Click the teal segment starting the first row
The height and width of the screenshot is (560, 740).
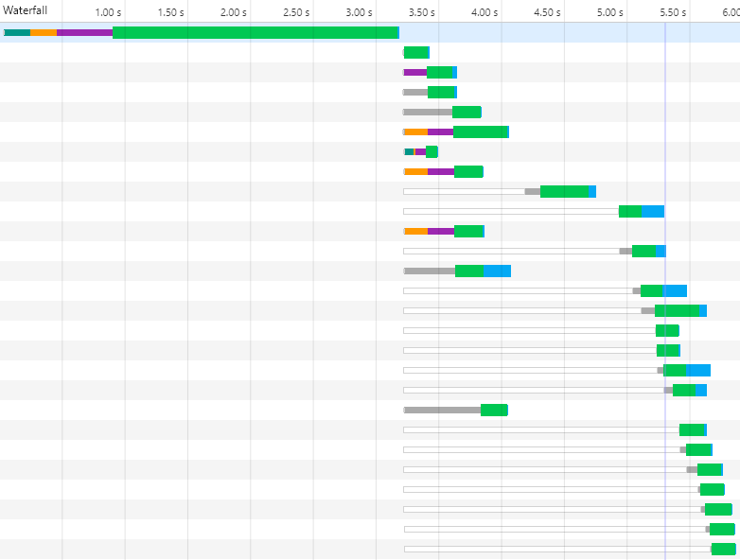tap(17, 32)
